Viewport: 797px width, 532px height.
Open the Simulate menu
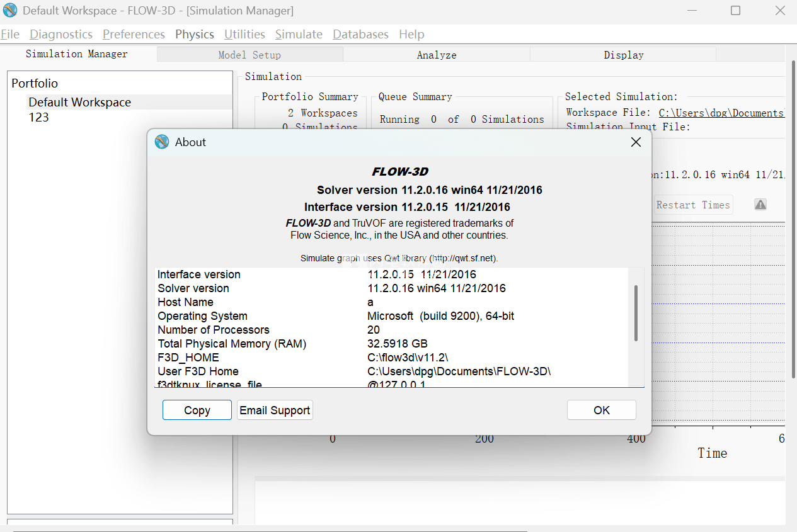[x=299, y=35]
